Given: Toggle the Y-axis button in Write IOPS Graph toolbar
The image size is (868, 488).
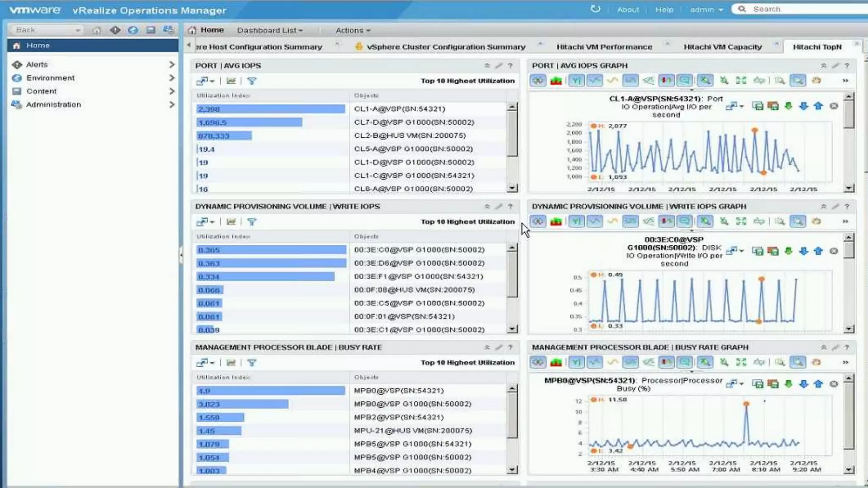Looking at the screenshot, I should coord(576,221).
